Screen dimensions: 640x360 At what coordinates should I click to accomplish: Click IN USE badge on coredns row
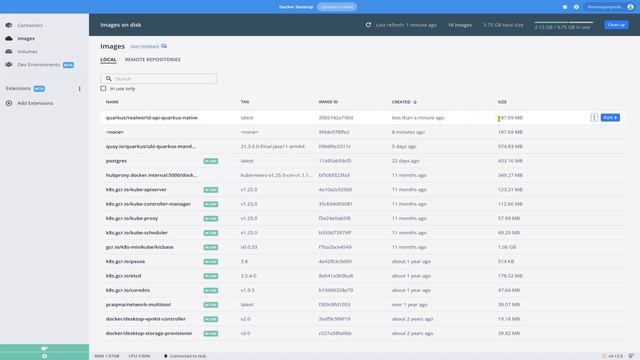click(211, 291)
